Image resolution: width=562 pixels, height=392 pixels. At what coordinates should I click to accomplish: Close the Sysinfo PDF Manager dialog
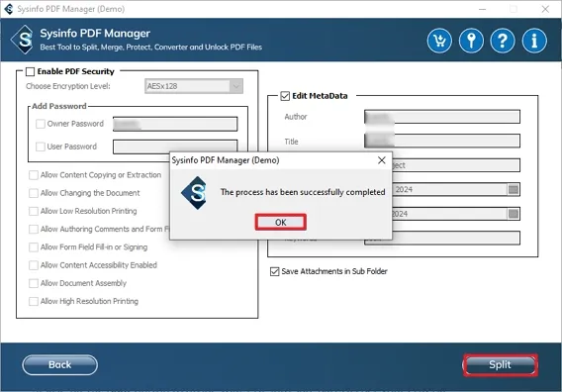[x=382, y=160]
